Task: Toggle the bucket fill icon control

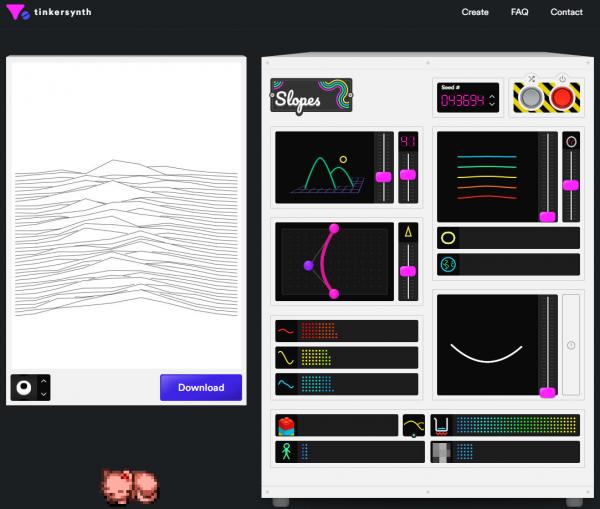Action: coord(441,426)
